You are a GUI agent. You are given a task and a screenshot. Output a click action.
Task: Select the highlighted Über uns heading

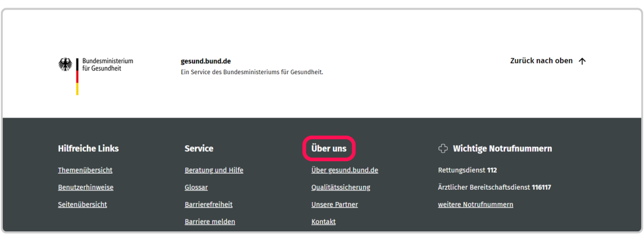pyautogui.click(x=329, y=149)
